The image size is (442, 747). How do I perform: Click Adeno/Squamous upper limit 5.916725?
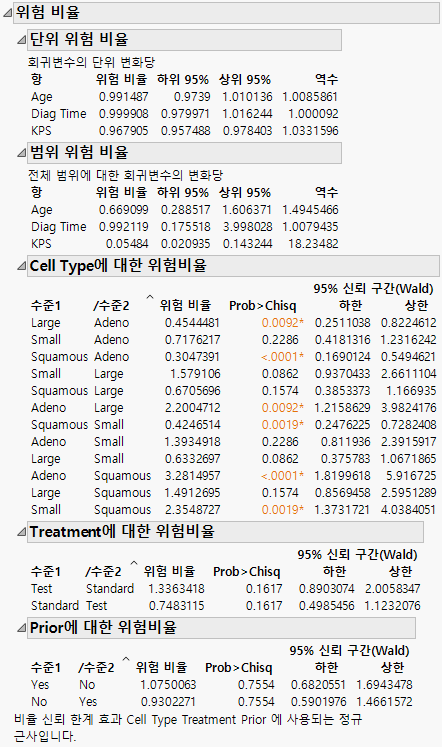411,476
